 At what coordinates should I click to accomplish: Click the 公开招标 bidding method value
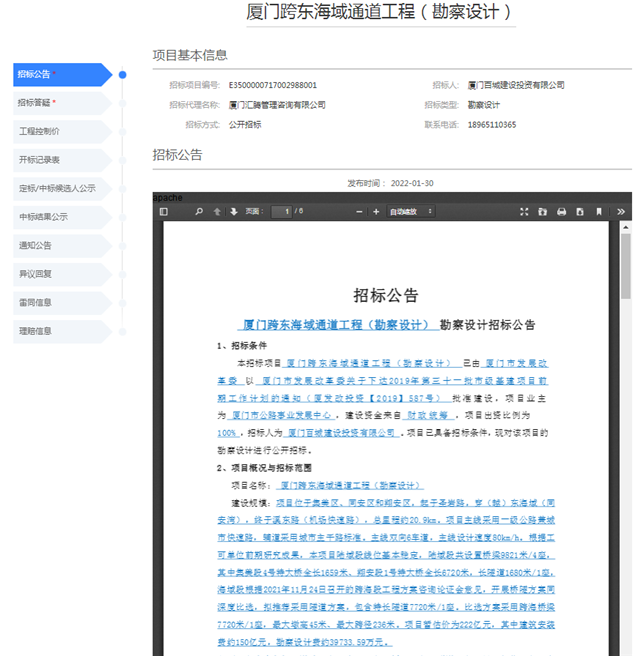(245, 125)
